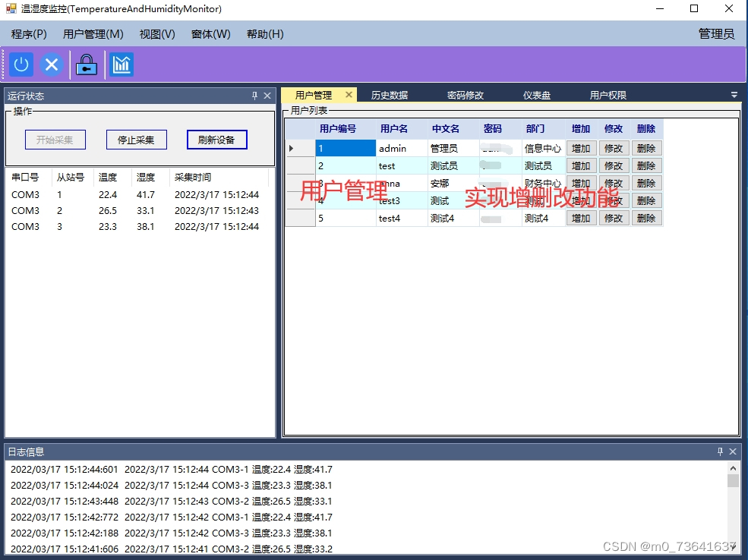Click the 开始采集 button
The width and height of the screenshot is (748, 560).
coord(55,140)
